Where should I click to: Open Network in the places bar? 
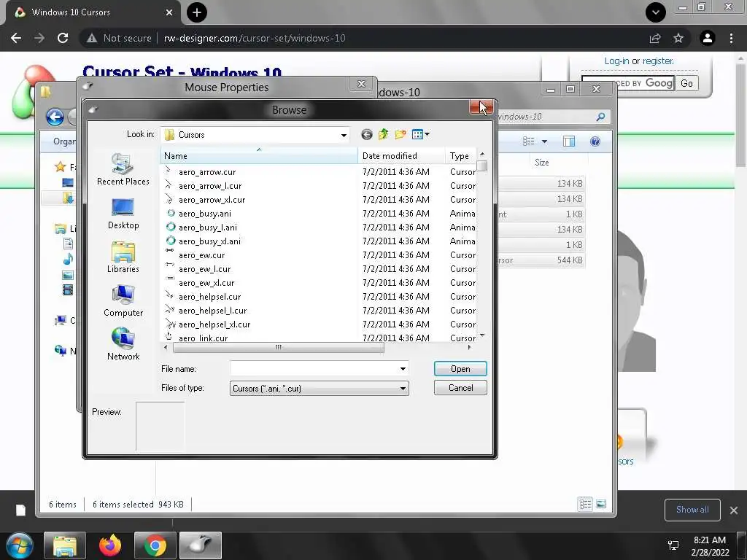123,344
